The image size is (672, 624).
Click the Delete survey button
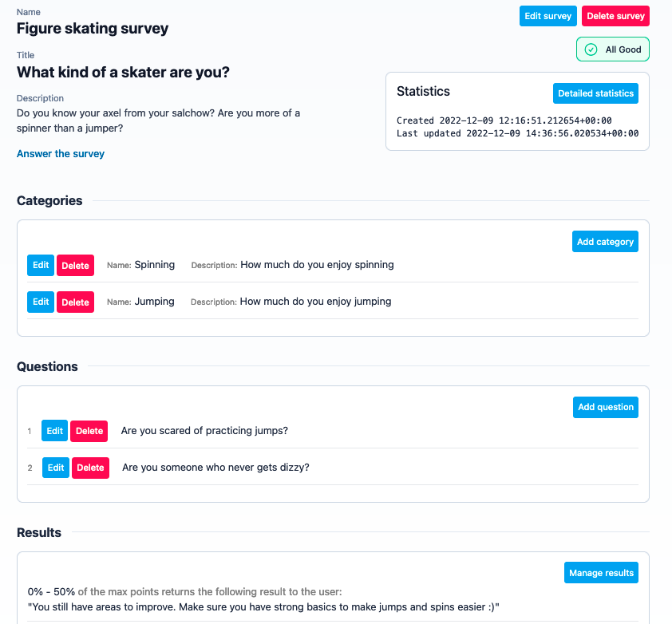(615, 16)
